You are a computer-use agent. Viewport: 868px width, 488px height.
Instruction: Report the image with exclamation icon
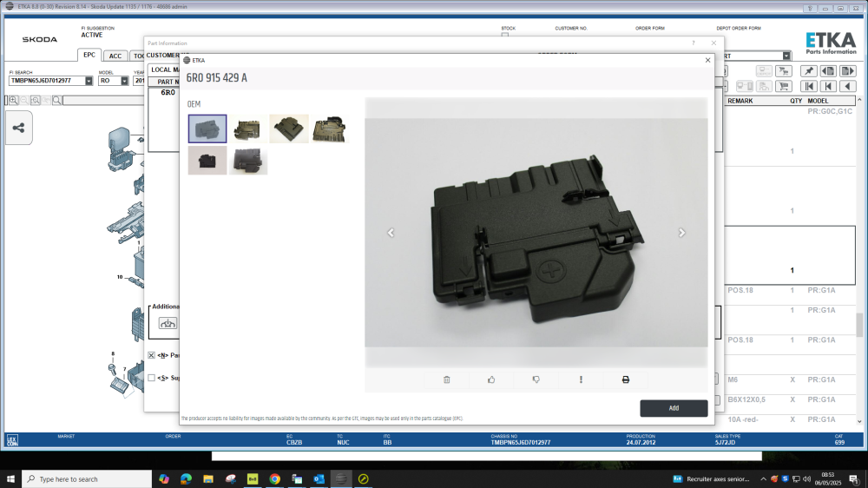click(x=581, y=379)
